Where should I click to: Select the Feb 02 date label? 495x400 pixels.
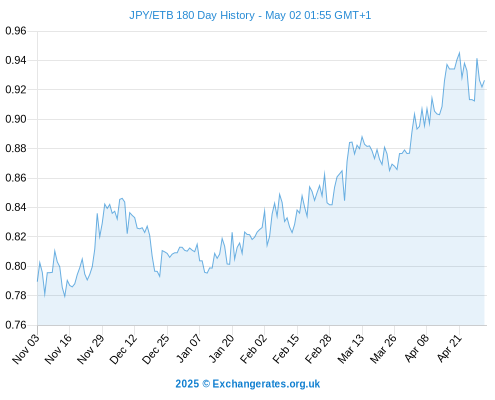pos(253,349)
